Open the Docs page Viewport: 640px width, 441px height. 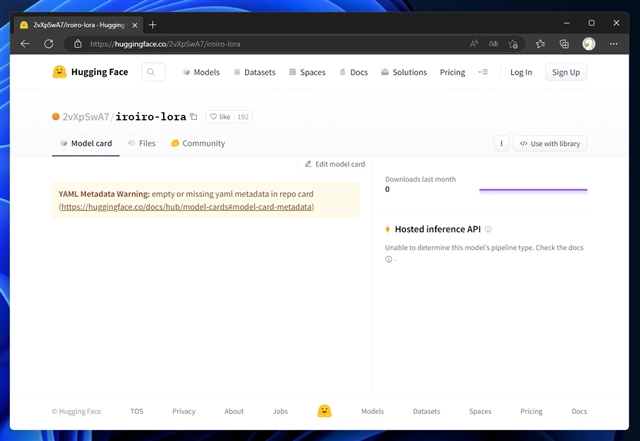tap(354, 72)
